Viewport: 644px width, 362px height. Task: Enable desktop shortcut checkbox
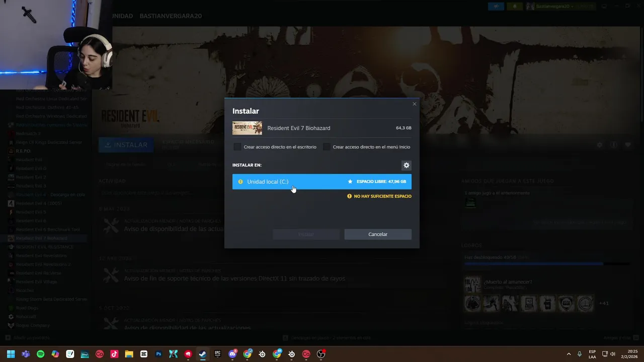tap(237, 147)
